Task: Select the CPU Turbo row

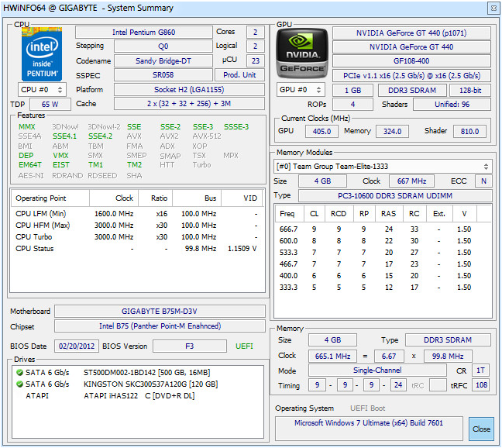Action: pos(136,237)
